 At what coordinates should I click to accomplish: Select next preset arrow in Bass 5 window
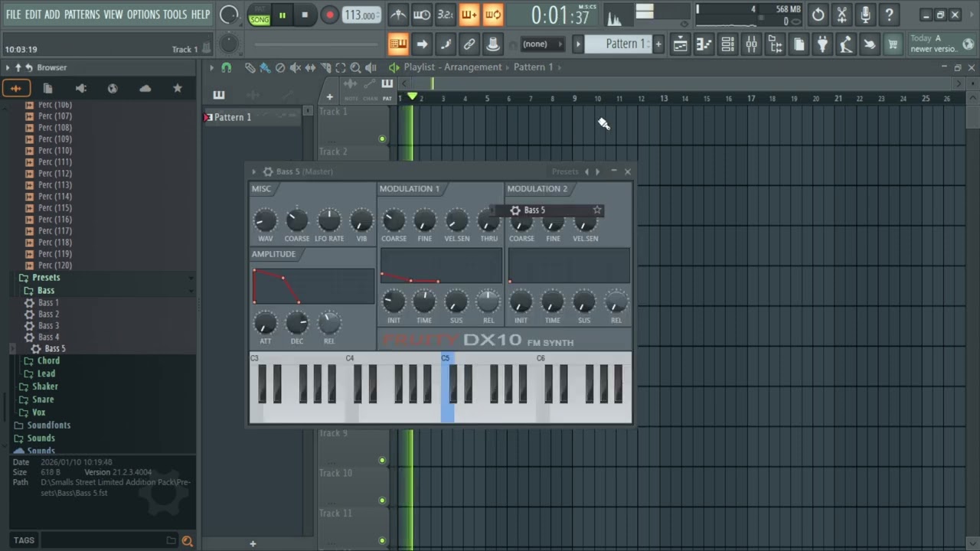point(598,171)
